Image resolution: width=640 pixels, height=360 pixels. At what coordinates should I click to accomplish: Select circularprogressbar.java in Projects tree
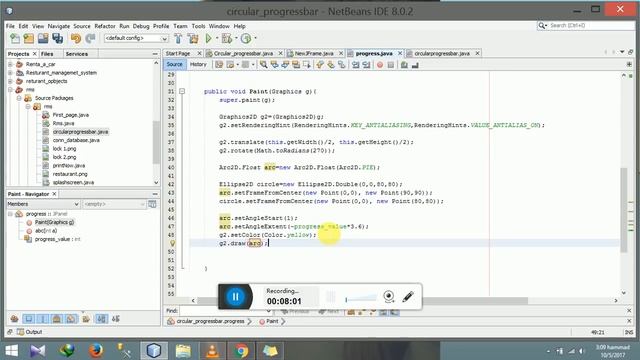[x=80, y=132]
